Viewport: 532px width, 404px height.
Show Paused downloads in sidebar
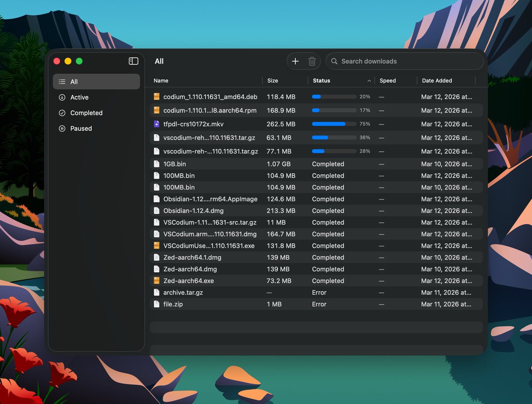tap(96, 128)
